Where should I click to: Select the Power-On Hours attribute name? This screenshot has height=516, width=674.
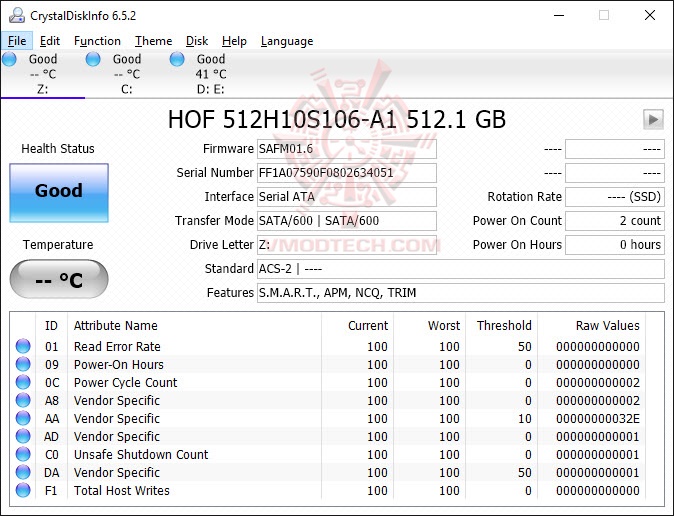[x=119, y=364]
